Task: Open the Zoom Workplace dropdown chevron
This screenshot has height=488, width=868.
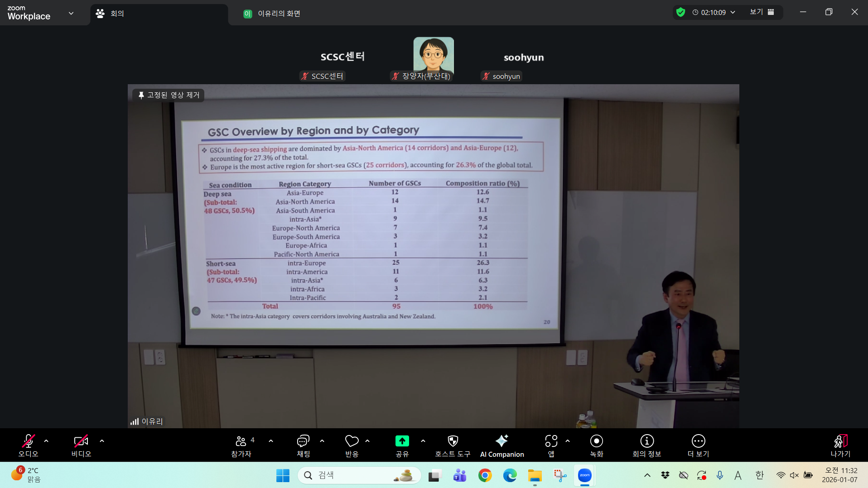Action: tap(71, 13)
